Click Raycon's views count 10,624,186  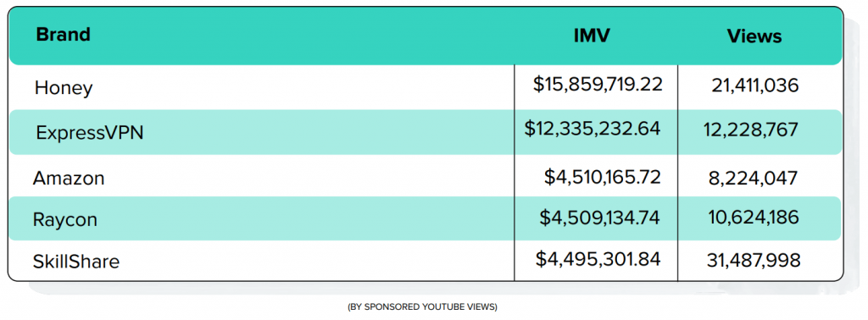click(754, 218)
